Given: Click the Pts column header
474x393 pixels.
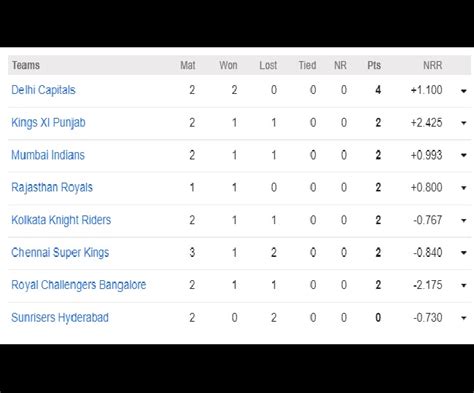Looking at the screenshot, I should [x=374, y=65].
